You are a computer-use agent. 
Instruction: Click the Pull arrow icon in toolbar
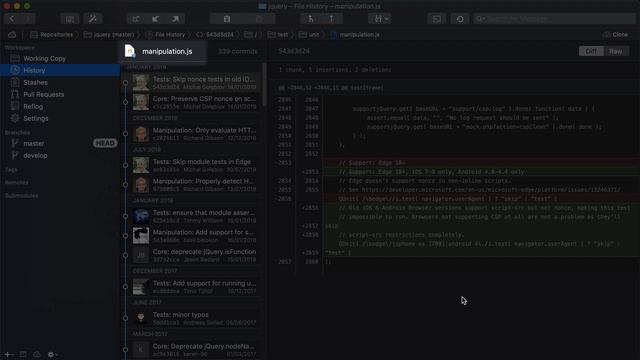pos(156,19)
